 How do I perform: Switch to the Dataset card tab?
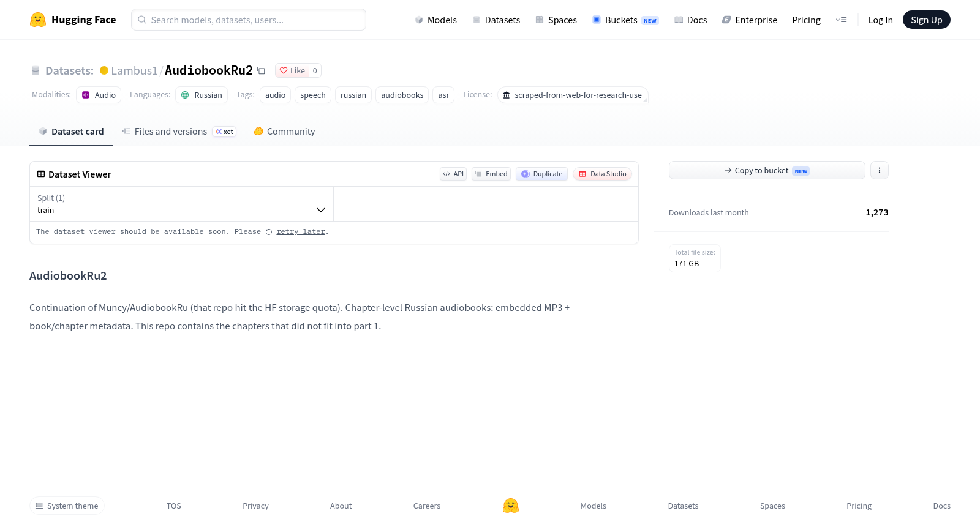coord(71,132)
